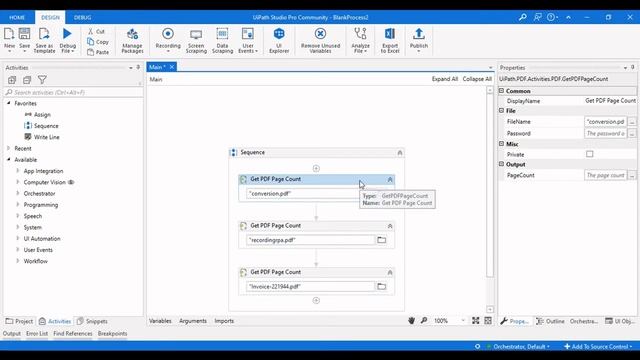Click the New project icon
The image size is (640, 360).
(9, 35)
